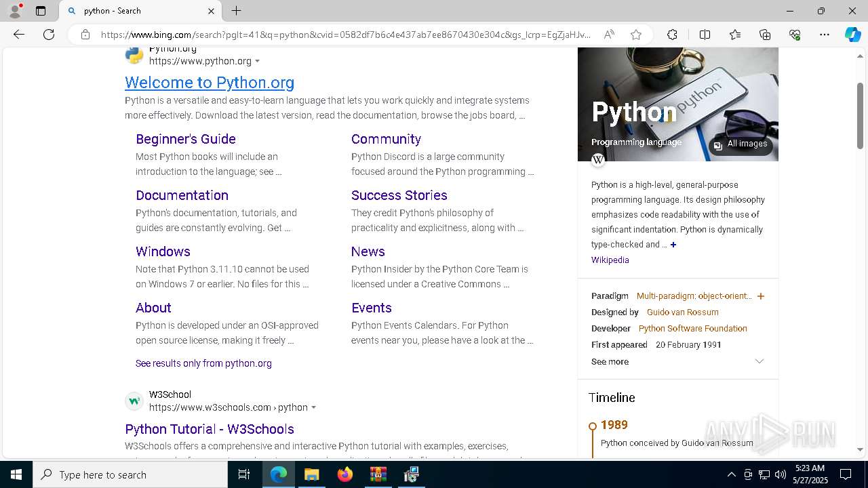Open the About sitelink
This screenshot has height=488, width=868.
[153, 308]
